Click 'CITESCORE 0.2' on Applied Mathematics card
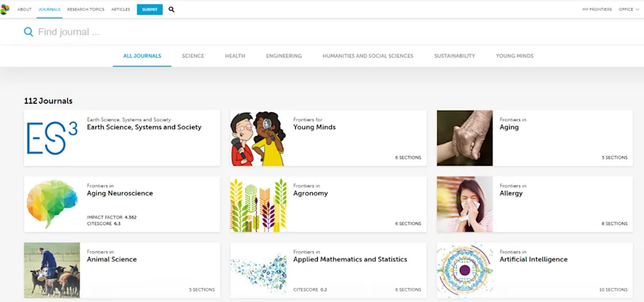 pyautogui.click(x=310, y=290)
